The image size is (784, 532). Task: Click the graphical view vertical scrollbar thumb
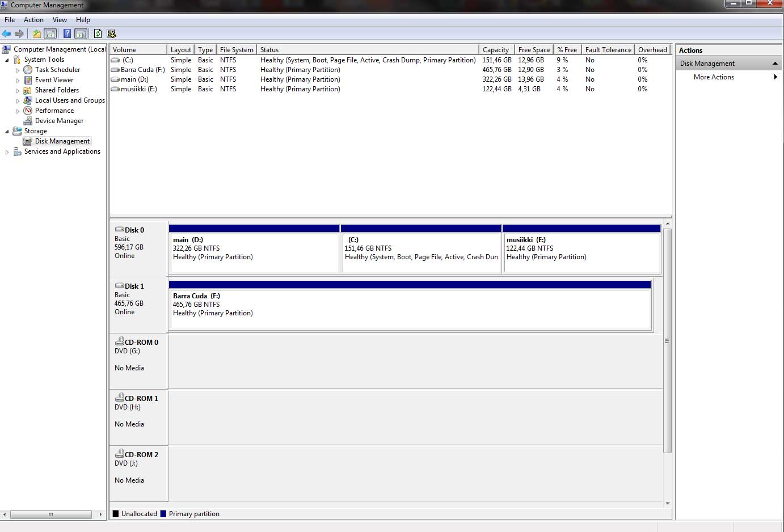coord(668,340)
